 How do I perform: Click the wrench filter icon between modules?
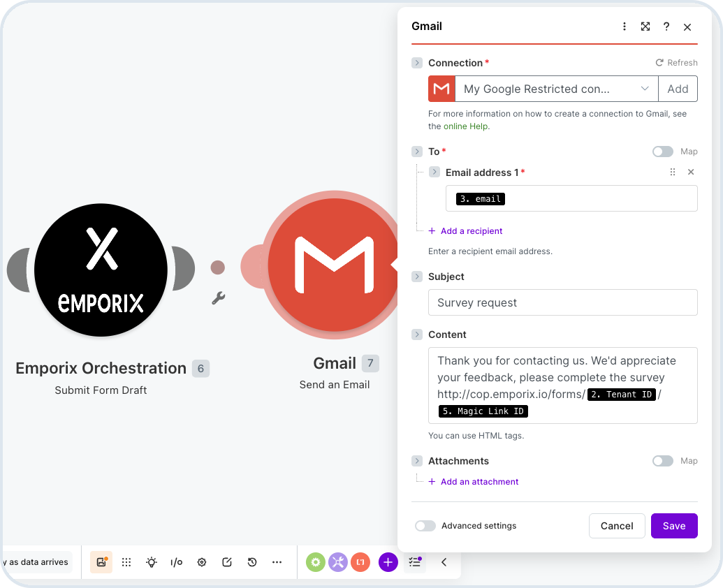(x=218, y=297)
